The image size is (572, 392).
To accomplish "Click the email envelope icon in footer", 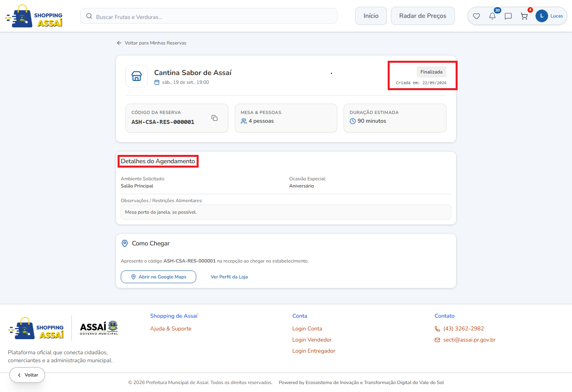I will click(437, 340).
